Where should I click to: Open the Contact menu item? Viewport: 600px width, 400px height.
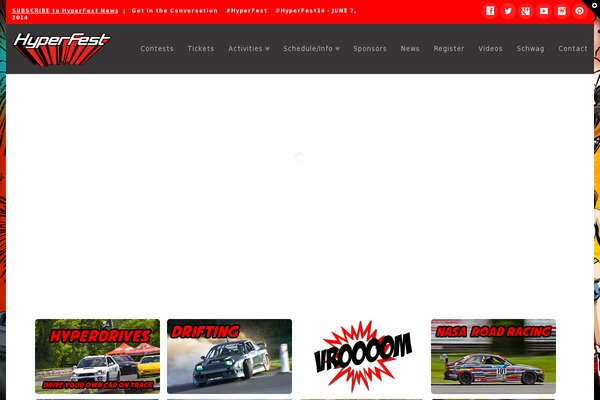[x=572, y=49]
